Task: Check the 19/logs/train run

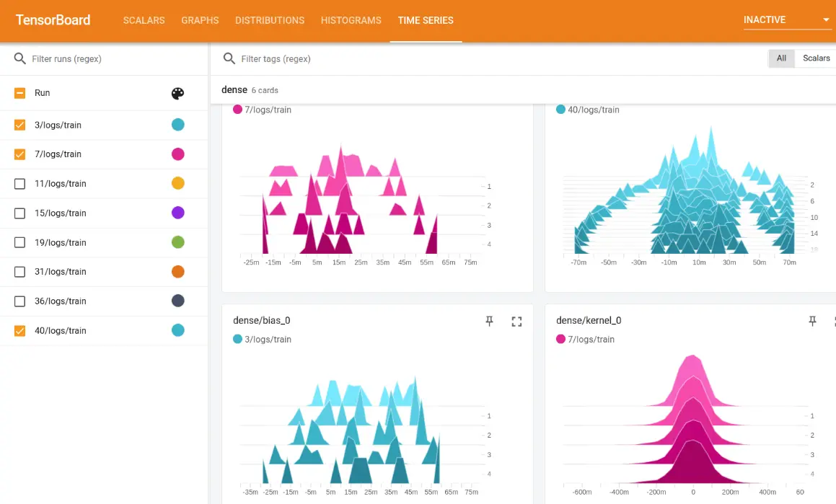Action: click(x=18, y=242)
